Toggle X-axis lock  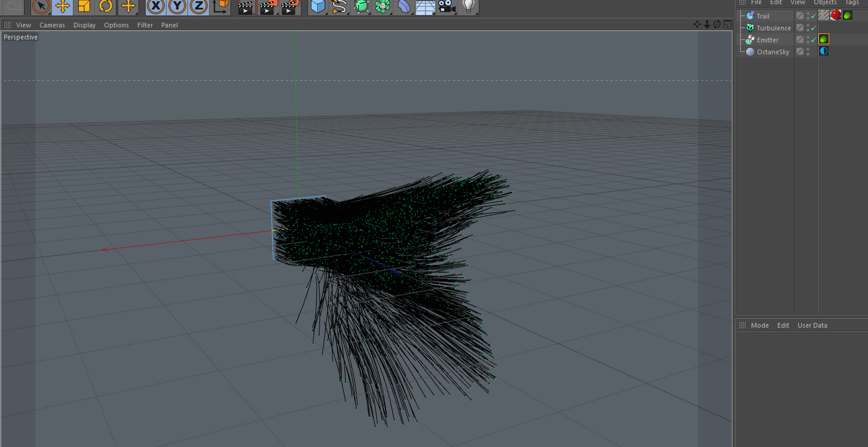point(156,7)
